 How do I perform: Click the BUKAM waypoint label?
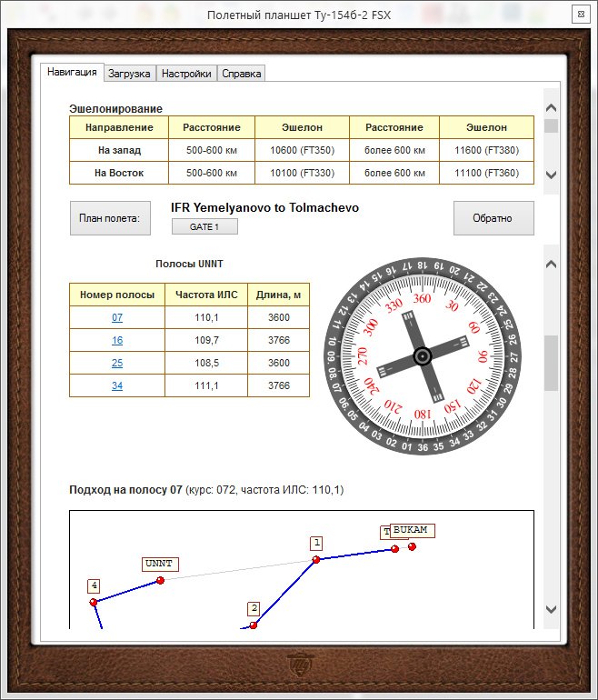tap(410, 530)
